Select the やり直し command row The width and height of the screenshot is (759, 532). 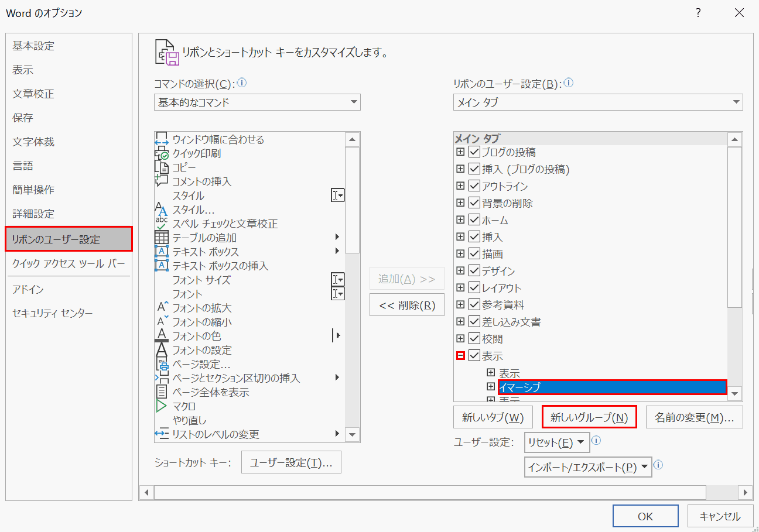249,420
